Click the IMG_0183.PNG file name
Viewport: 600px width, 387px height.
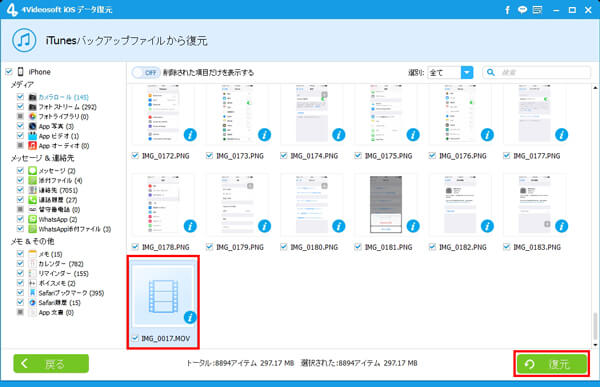click(x=536, y=247)
